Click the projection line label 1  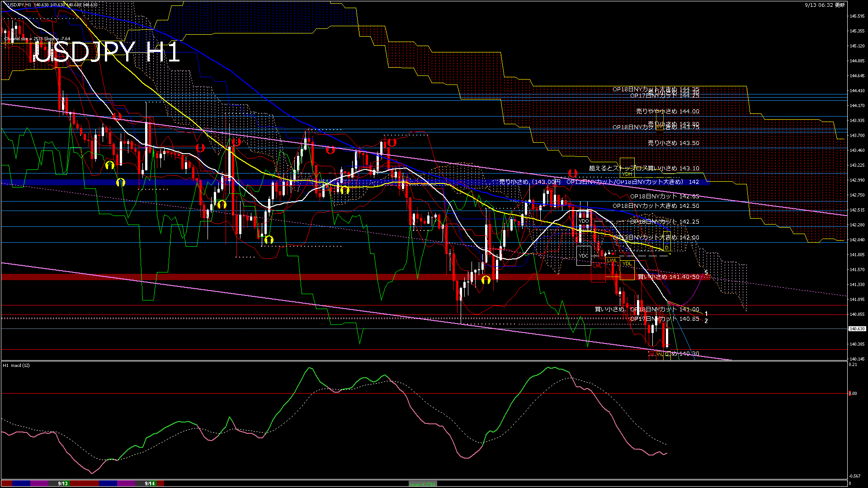[706, 314]
